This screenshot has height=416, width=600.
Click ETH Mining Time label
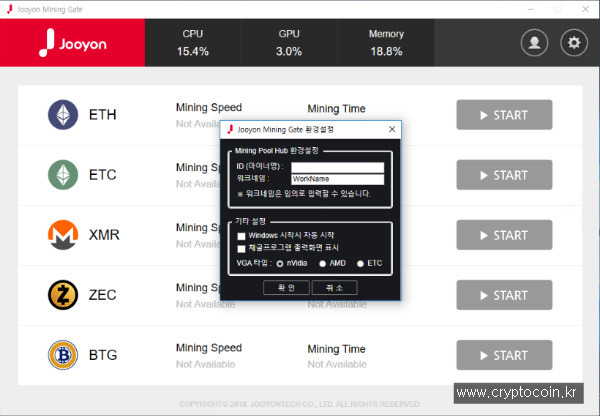pos(336,109)
